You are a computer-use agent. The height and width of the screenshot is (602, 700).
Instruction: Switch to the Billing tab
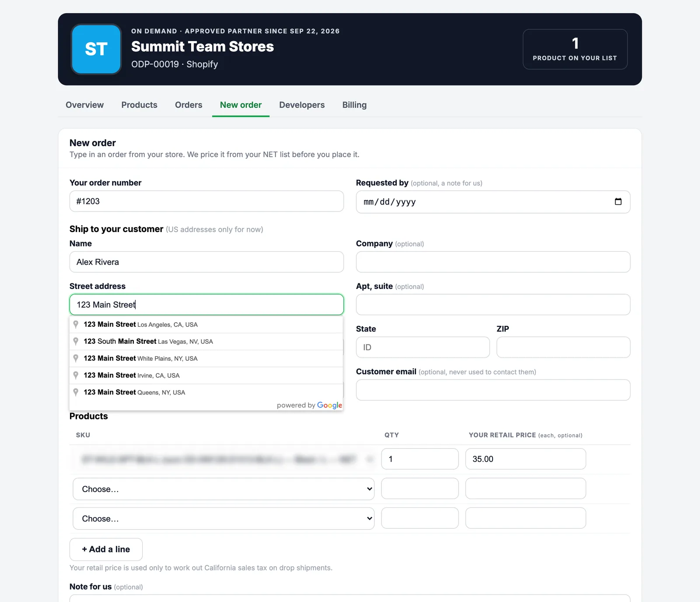coord(354,105)
